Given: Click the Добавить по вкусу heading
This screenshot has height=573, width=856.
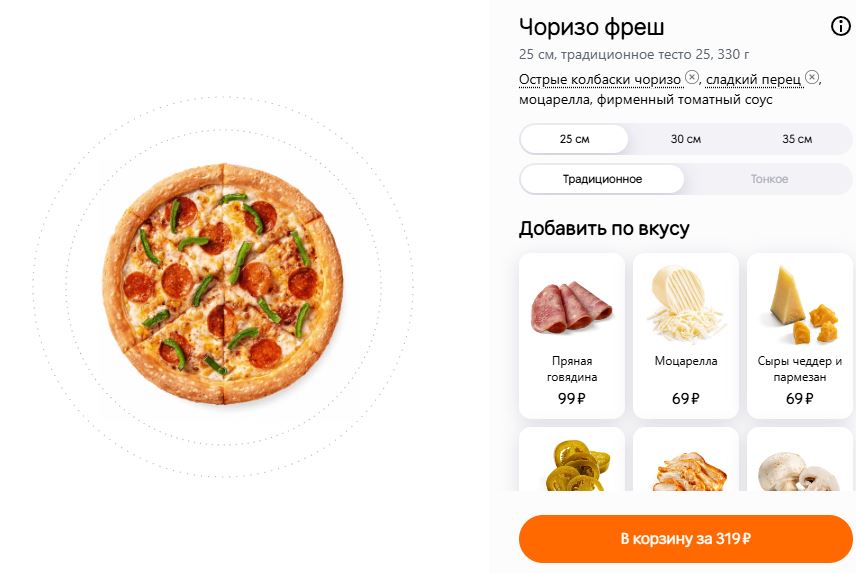Looking at the screenshot, I should coord(604,228).
